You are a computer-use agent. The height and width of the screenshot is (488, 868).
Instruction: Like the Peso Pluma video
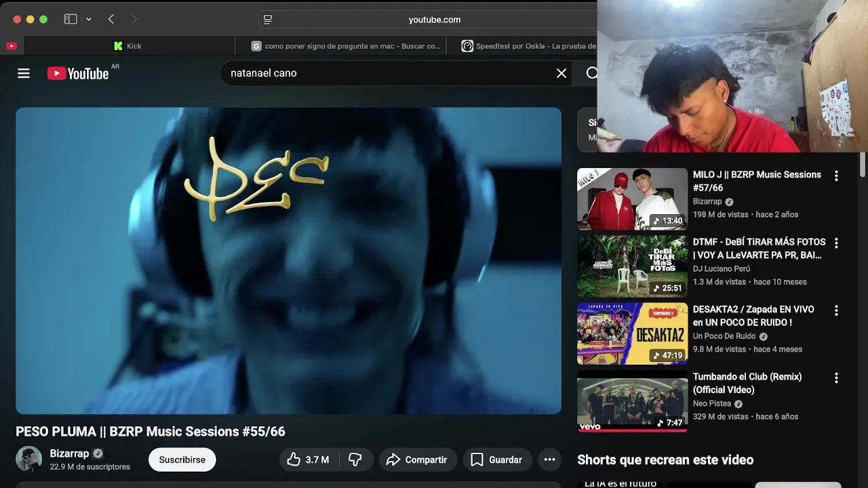(x=308, y=460)
